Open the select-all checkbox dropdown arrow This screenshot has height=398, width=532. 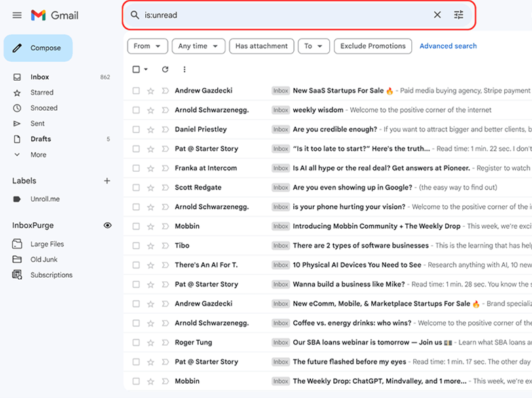click(x=146, y=70)
